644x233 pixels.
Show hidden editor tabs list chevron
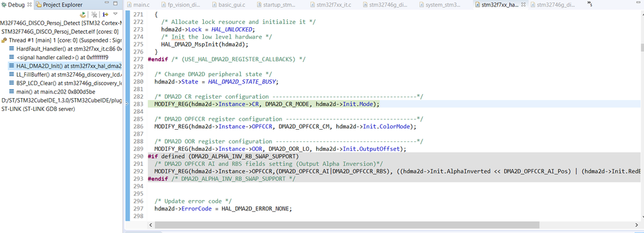(590, 4)
